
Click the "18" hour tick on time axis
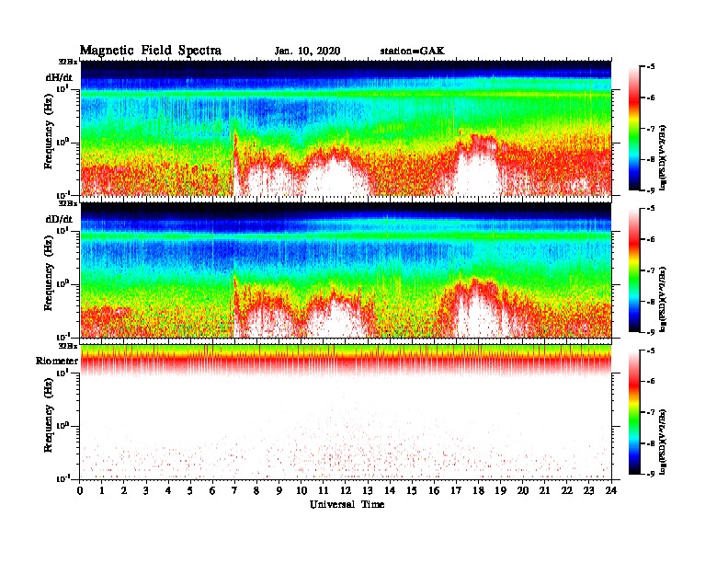pos(478,491)
